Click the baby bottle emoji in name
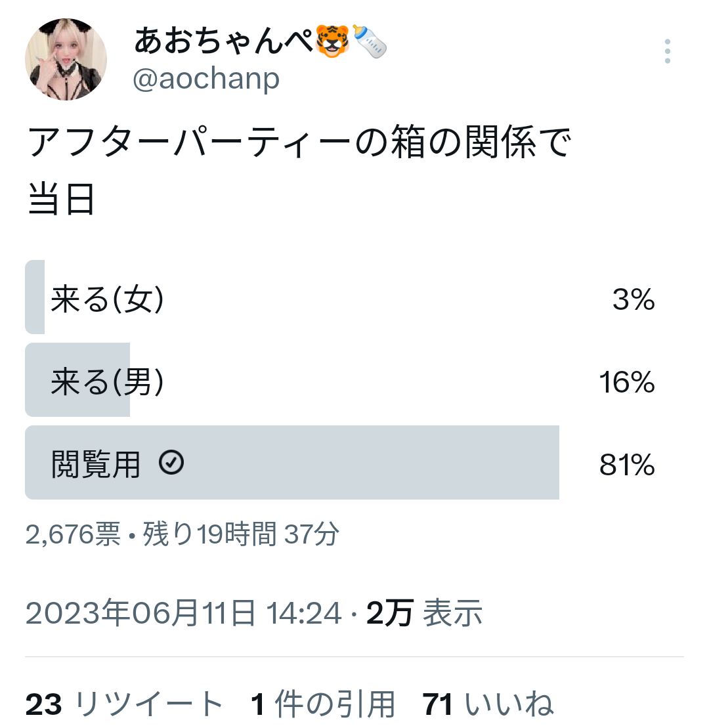The image size is (709, 728). click(x=370, y=41)
